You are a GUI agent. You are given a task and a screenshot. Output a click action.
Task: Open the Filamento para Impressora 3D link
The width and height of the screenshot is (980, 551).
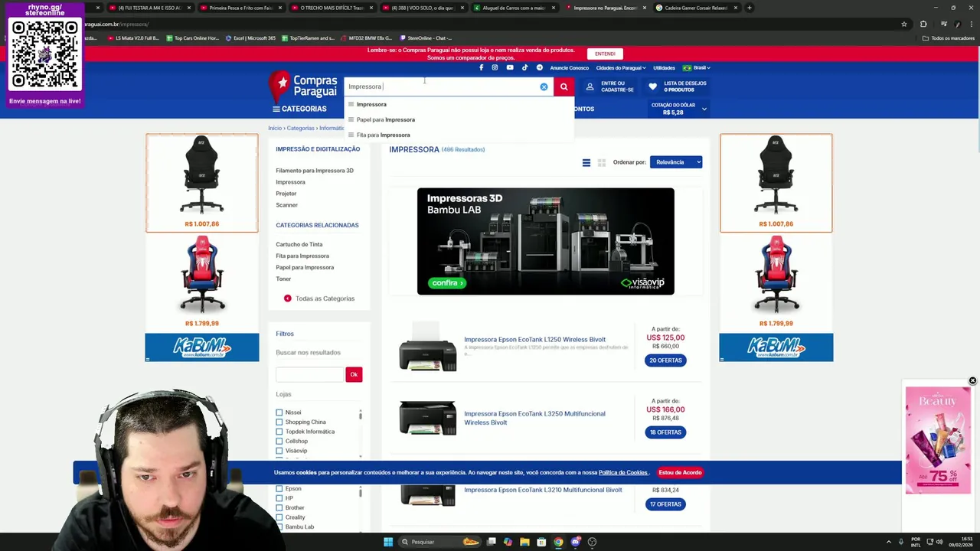coord(315,171)
